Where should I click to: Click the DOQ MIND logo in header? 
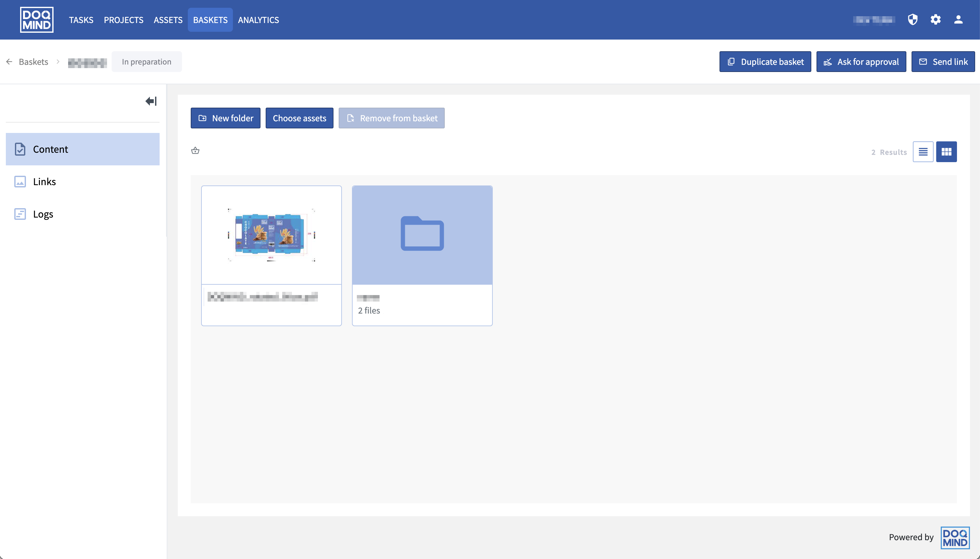[36, 19]
